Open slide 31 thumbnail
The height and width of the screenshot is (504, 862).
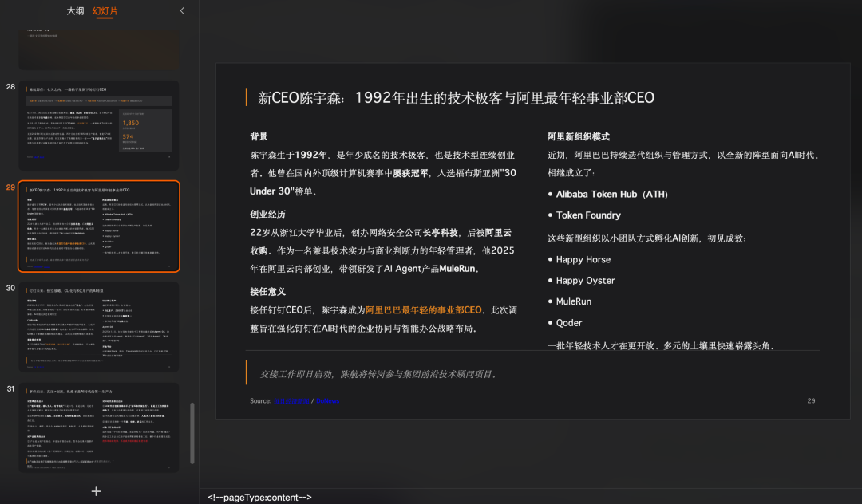(99, 427)
